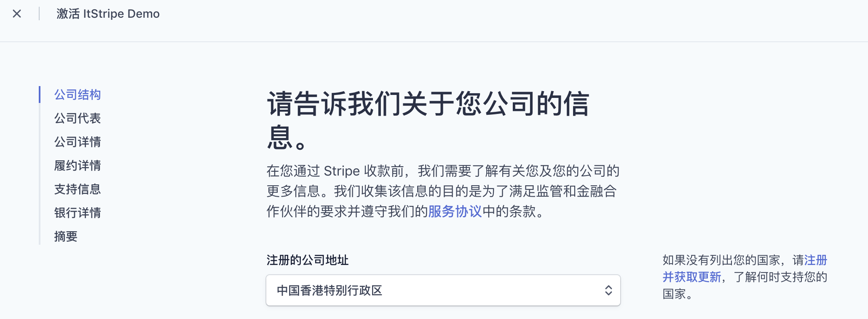Open the 公司详情 section

(x=78, y=142)
